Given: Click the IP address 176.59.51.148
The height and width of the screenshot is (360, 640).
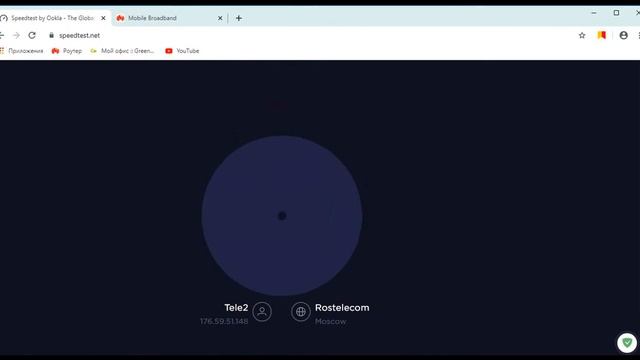Looking at the screenshot, I should click(x=224, y=322).
